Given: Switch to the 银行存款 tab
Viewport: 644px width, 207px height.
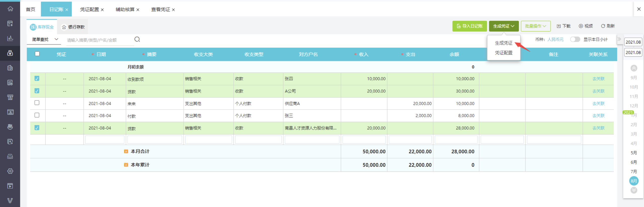Looking at the screenshot, I should (x=73, y=27).
